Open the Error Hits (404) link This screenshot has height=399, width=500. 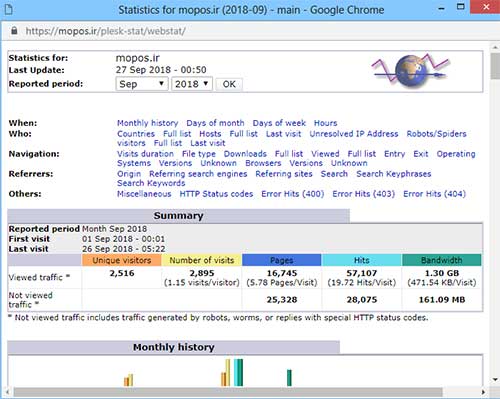tap(434, 194)
